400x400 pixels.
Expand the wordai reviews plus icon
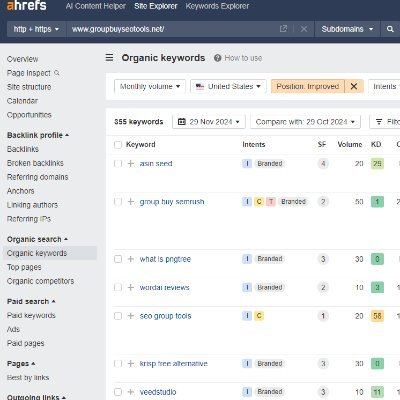click(131, 287)
